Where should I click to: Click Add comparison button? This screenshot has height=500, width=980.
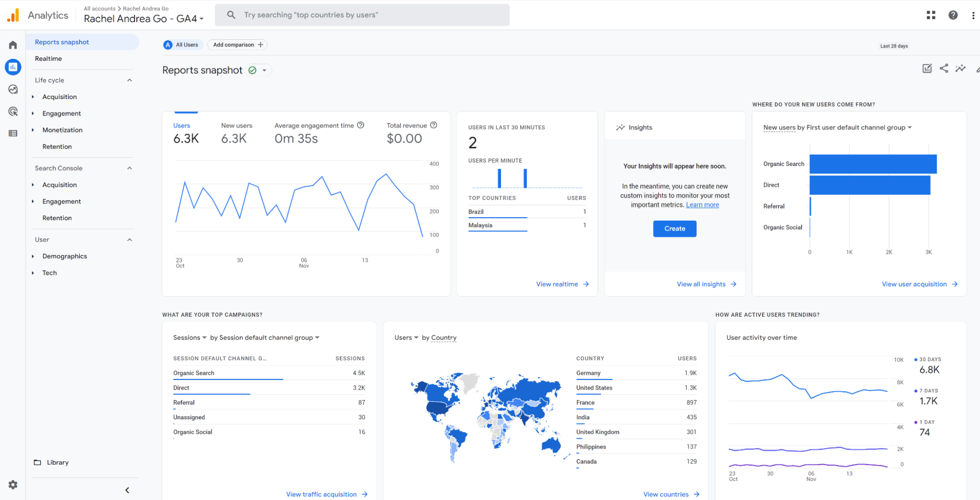pos(238,45)
